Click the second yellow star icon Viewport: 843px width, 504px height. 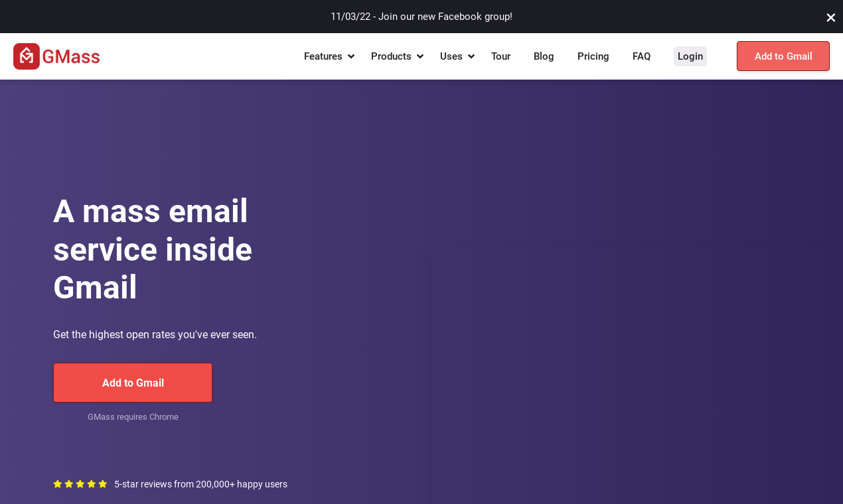[68, 484]
